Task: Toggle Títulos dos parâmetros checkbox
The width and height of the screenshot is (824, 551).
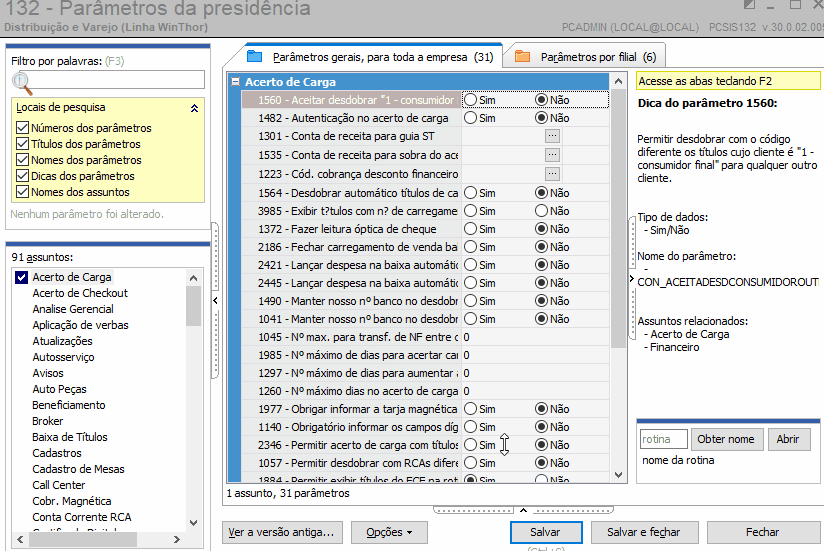Action: 23,144
